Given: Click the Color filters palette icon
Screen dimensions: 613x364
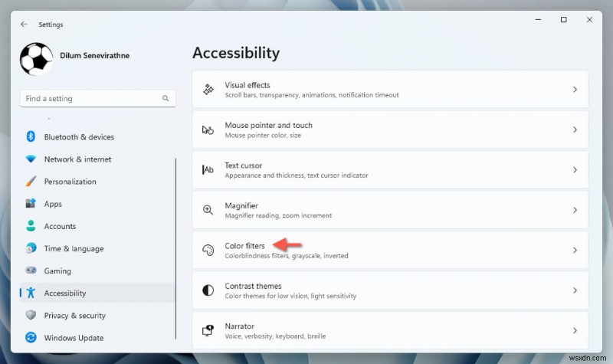Looking at the screenshot, I should click(x=208, y=251).
